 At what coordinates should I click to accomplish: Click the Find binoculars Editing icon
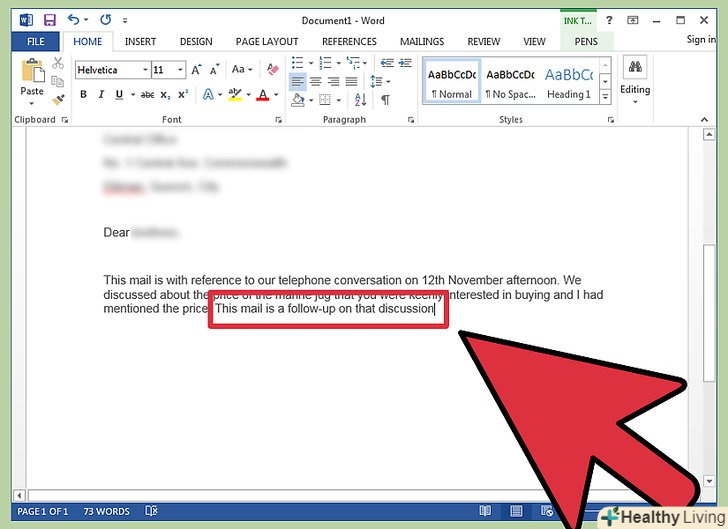tap(635, 66)
